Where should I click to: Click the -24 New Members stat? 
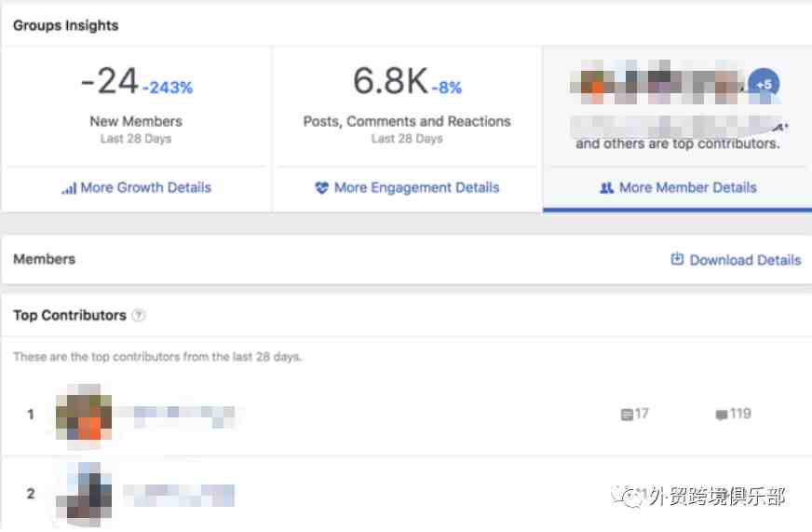coord(136,103)
